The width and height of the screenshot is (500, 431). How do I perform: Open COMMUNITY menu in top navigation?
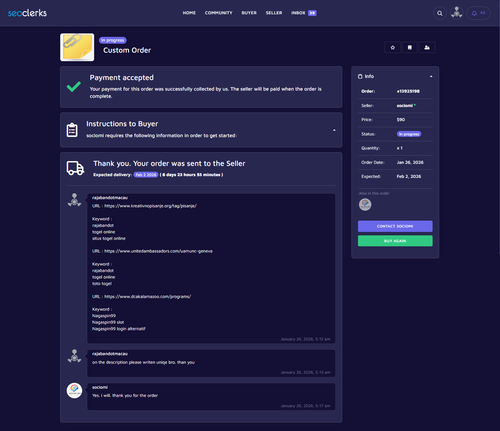click(x=218, y=13)
